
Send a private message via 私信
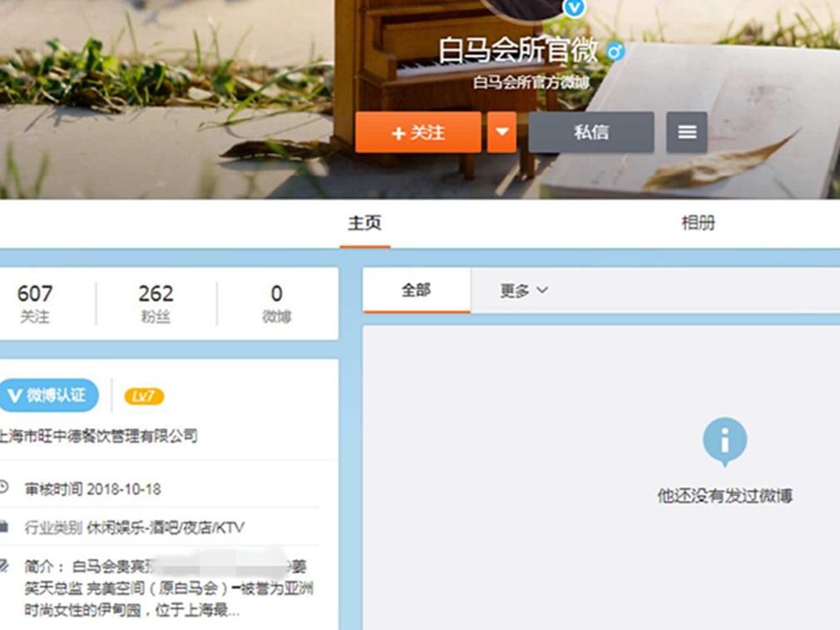590,132
